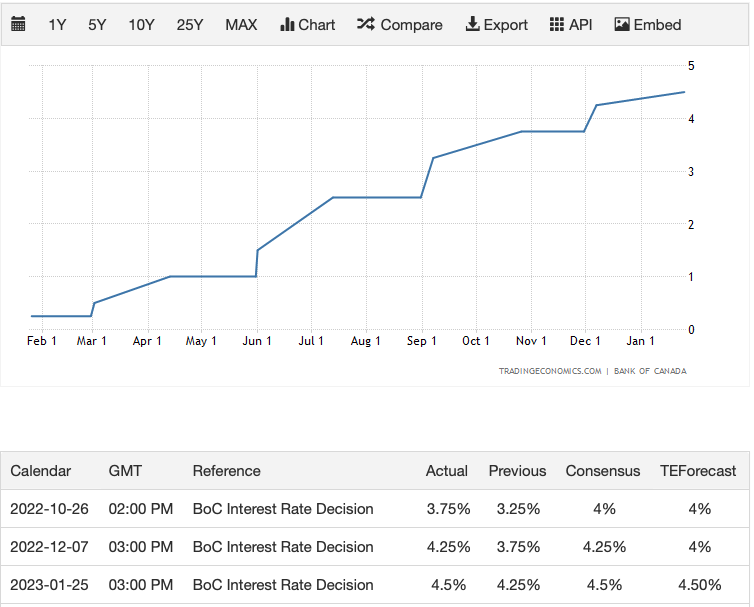Select the 25Y time range
The height and width of the screenshot is (607, 754).
point(189,25)
